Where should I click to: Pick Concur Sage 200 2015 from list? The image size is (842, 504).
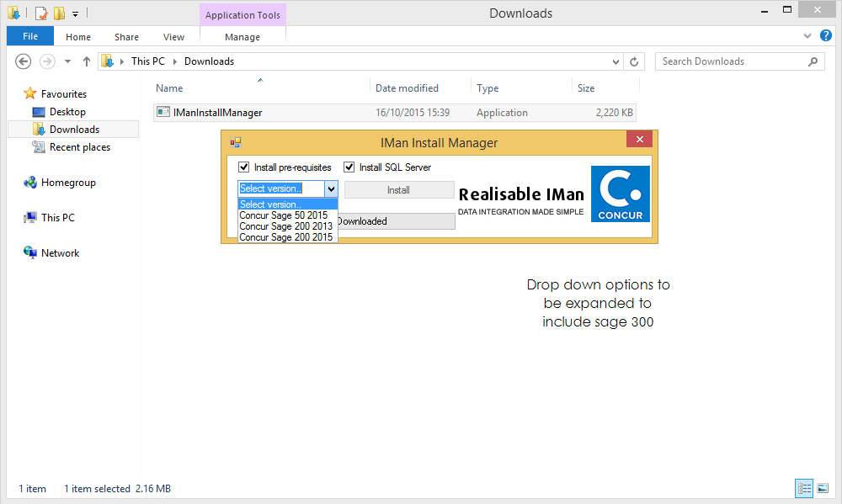pyautogui.click(x=285, y=237)
